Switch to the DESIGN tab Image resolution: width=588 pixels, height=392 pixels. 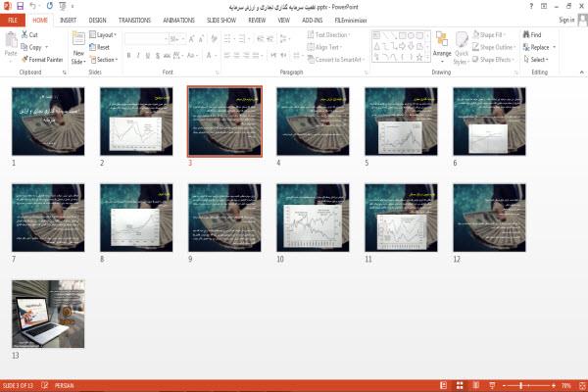(97, 20)
